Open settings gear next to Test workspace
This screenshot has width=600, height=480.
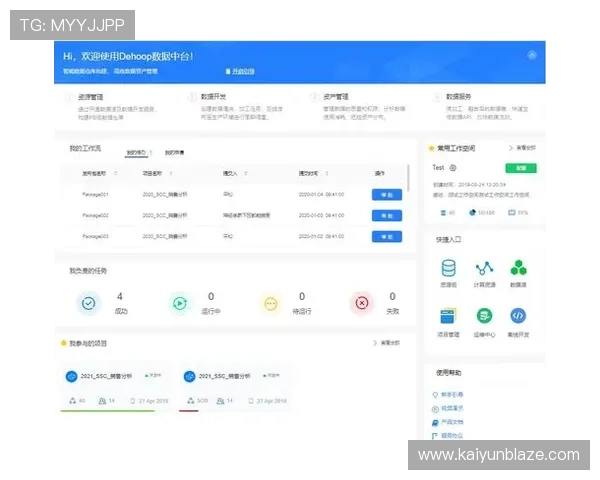453,168
